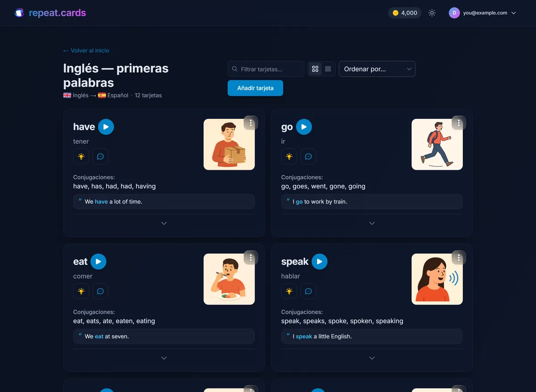Focus the 'Filtrar tarjetas...' search field
Screen dimensions: 536x392
click(266, 69)
